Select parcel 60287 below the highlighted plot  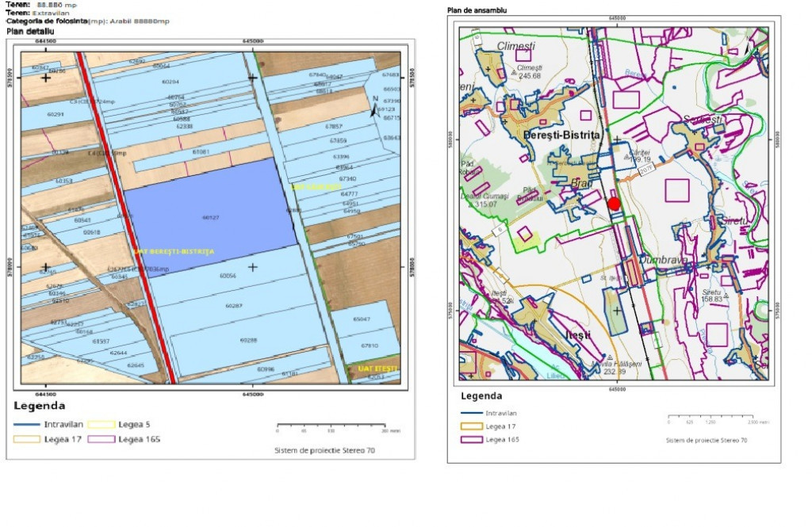233,305
